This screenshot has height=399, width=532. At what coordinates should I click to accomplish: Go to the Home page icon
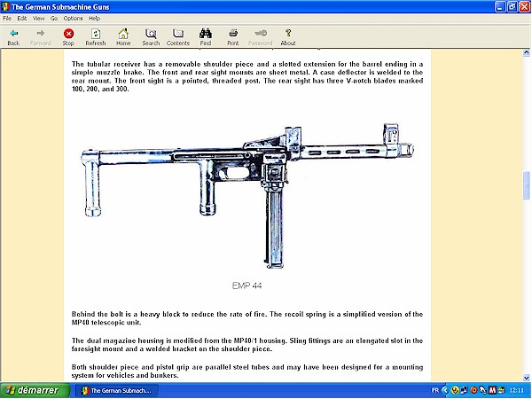[123, 36]
